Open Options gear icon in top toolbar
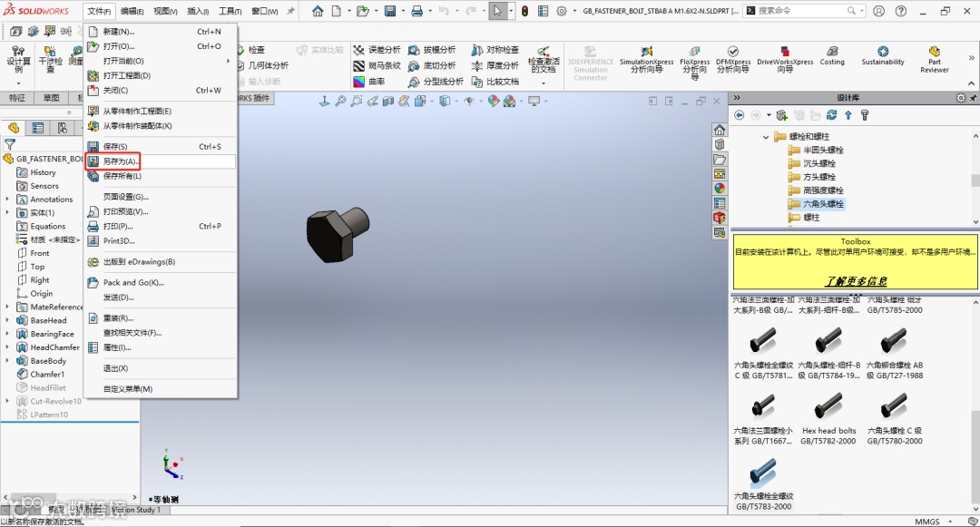980x527 pixels. (x=562, y=11)
